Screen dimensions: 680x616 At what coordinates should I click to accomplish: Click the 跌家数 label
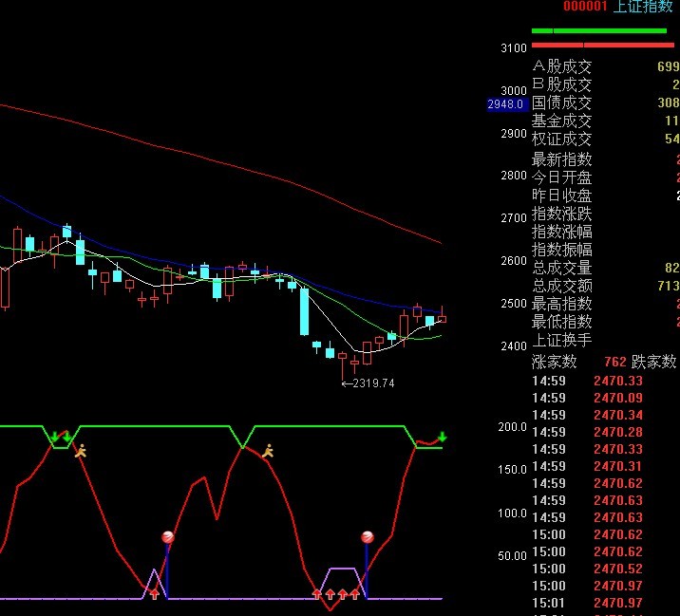pyautogui.click(x=654, y=362)
